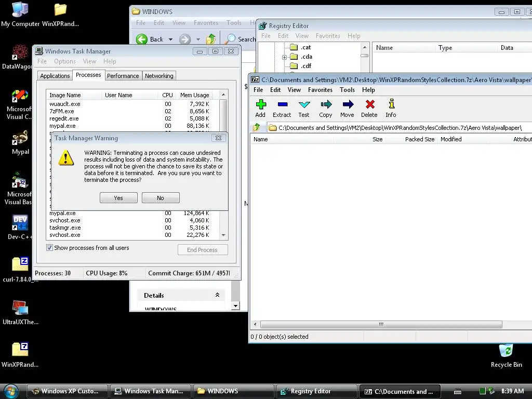Click the registry tree scroll up arrow
This screenshot has height=399, width=532.
[x=365, y=47]
